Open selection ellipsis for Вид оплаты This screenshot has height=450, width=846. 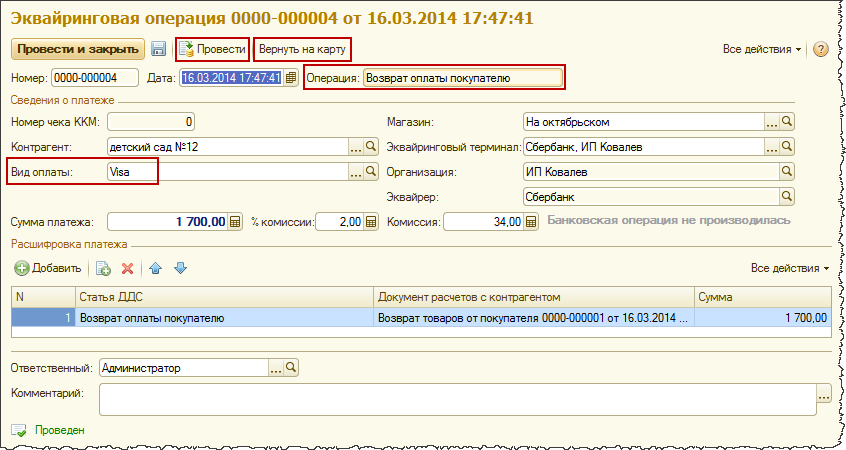pos(356,172)
